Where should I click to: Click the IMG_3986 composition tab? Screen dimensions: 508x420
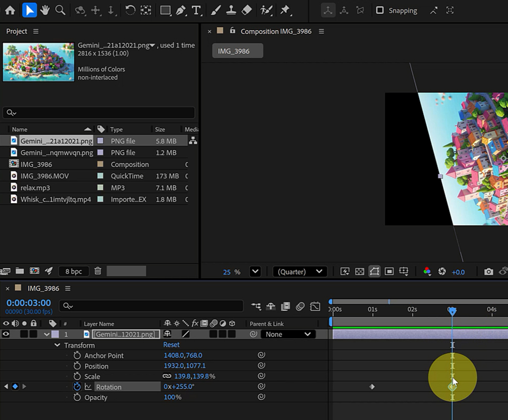(238, 51)
